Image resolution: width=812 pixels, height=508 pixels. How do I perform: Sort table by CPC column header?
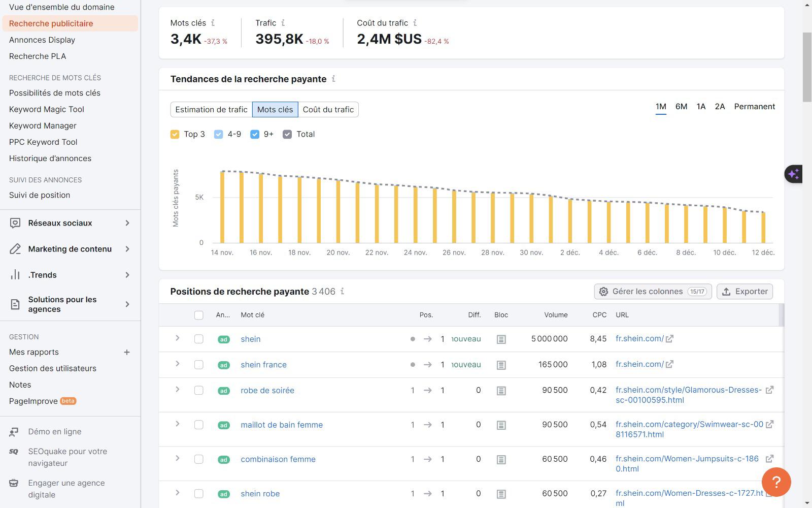tap(599, 315)
